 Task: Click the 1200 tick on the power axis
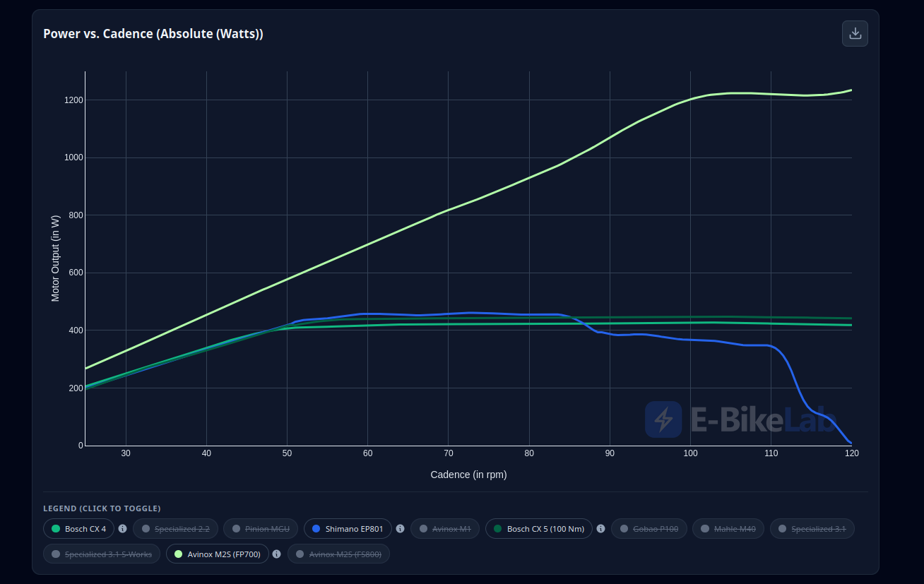[x=74, y=100]
